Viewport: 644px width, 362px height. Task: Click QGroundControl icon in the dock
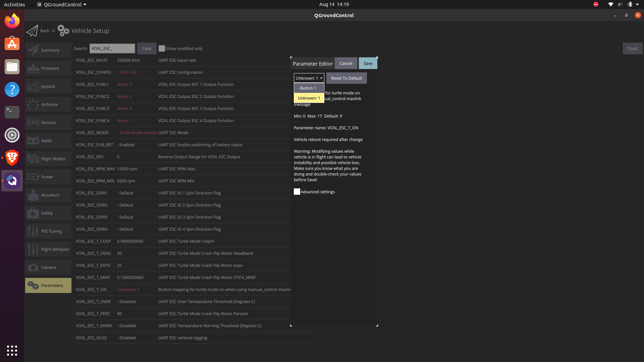[x=12, y=181]
